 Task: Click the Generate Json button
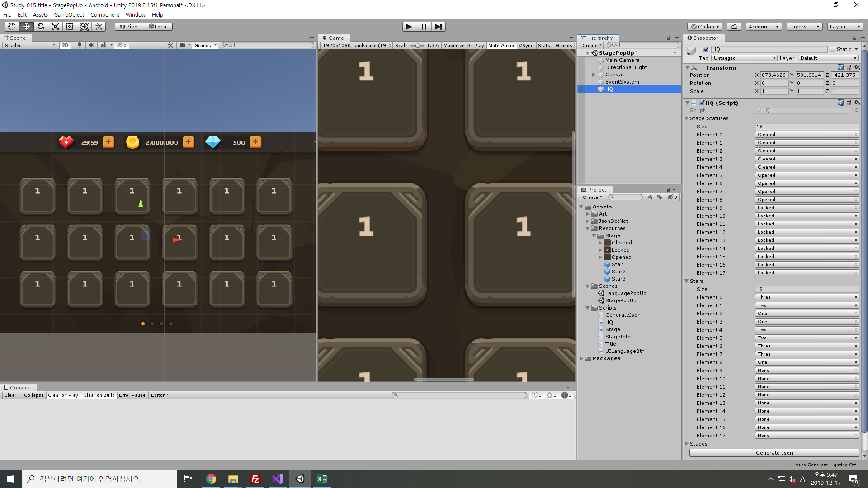coord(774,453)
